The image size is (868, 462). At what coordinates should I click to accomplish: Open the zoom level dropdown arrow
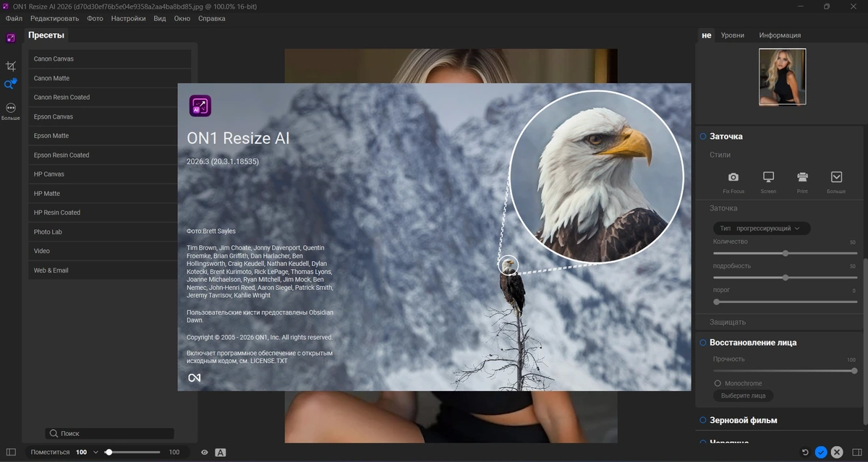(x=95, y=453)
